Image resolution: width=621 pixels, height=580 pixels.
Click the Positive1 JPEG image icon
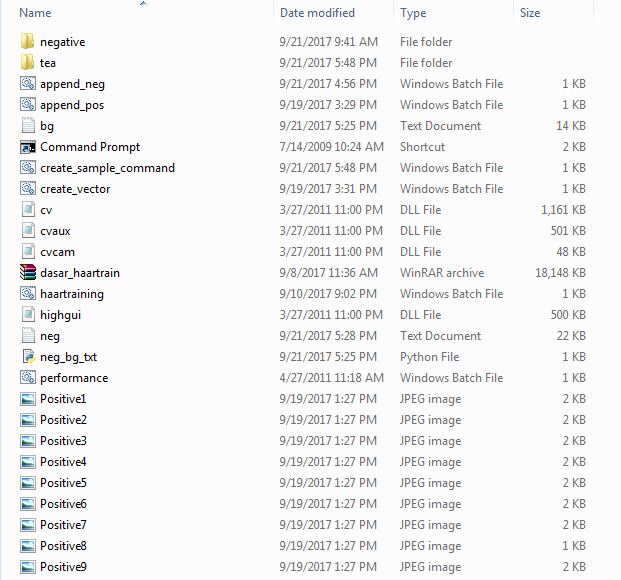click(x=28, y=399)
